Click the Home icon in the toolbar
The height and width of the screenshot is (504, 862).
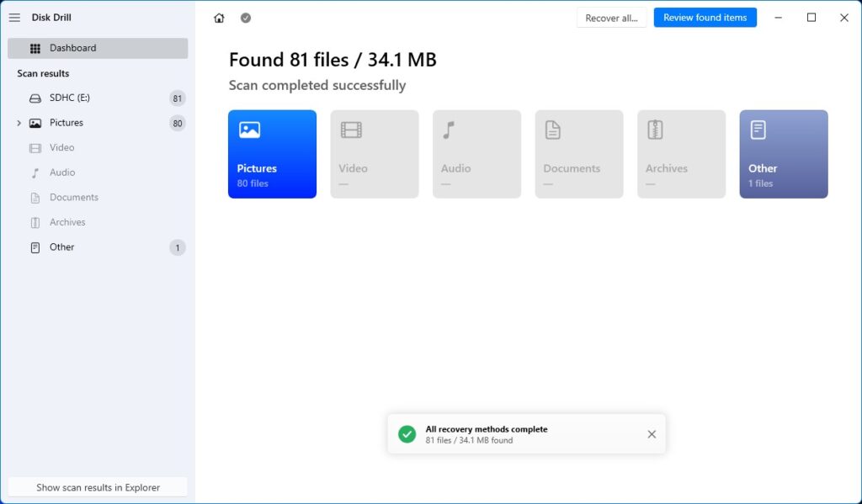tap(219, 18)
